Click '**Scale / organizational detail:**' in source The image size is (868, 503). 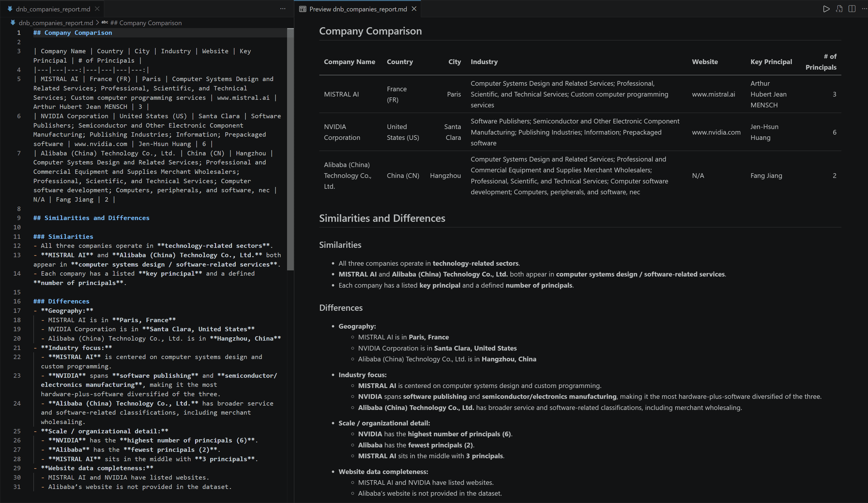(104, 431)
